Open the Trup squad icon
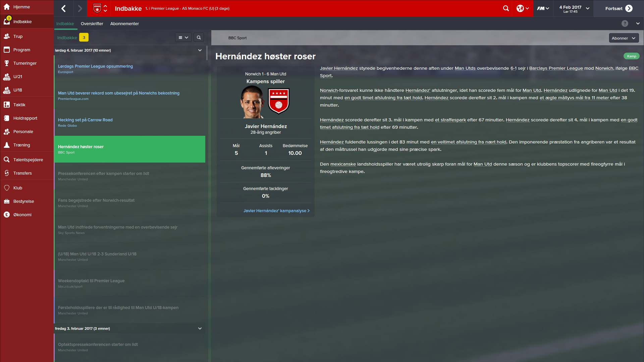This screenshot has height=362, width=644. [x=7, y=36]
